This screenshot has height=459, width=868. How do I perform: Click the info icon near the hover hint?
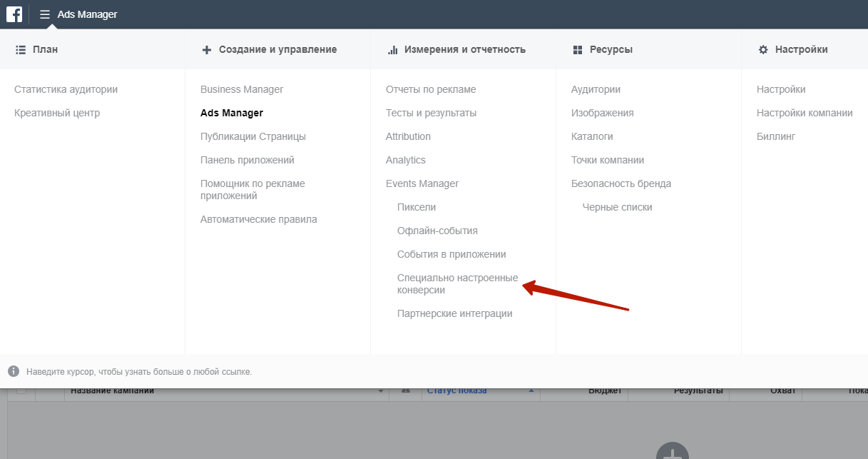[14, 371]
